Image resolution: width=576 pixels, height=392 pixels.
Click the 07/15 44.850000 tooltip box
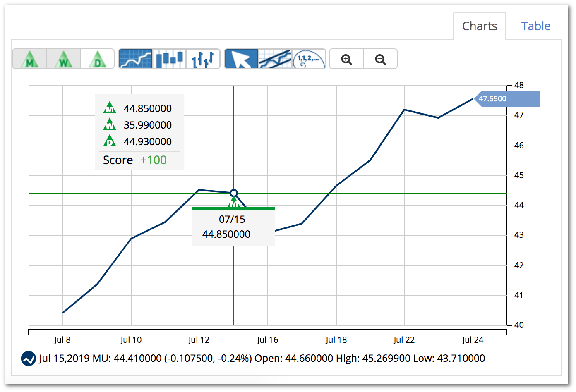tap(234, 227)
